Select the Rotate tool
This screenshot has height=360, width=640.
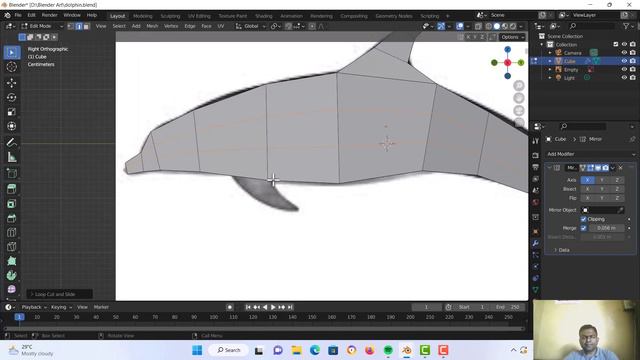click(11, 98)
